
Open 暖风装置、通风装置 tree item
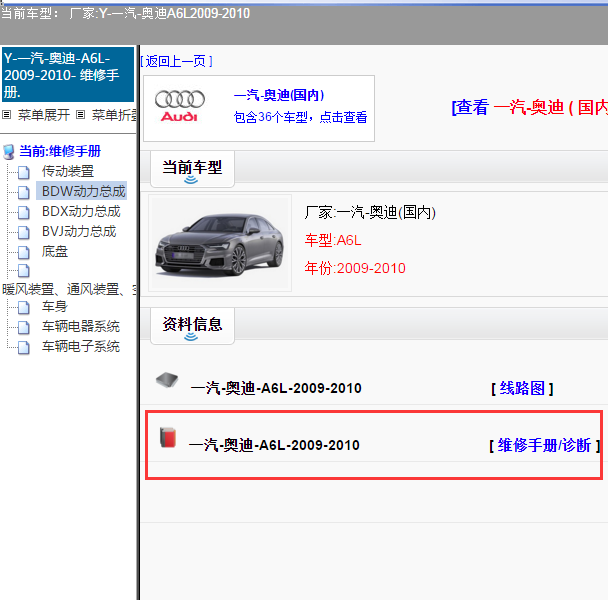point(69,289)
